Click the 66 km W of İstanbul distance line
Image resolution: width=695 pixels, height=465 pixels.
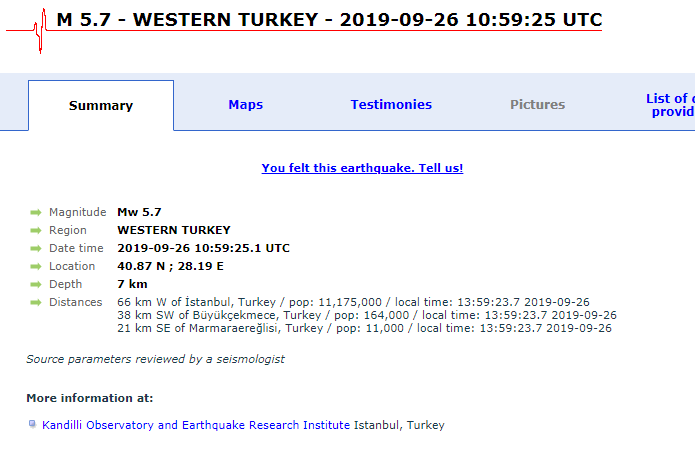point(353,302)
